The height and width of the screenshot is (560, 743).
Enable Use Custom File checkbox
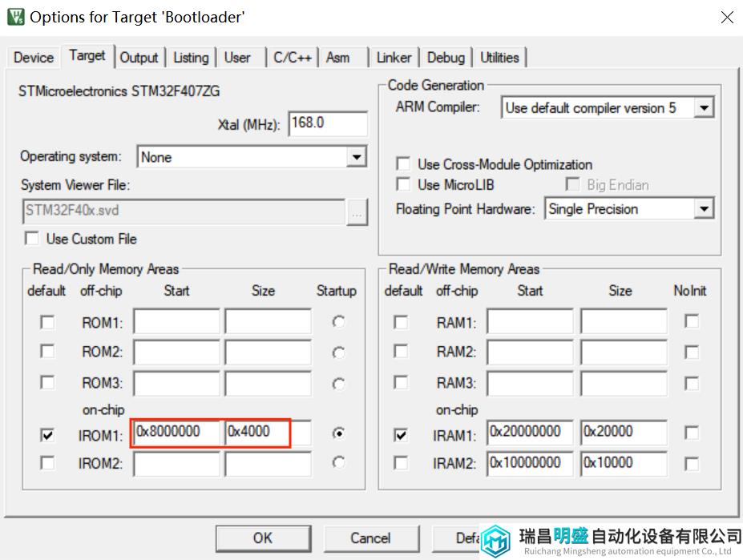point(32,238)
